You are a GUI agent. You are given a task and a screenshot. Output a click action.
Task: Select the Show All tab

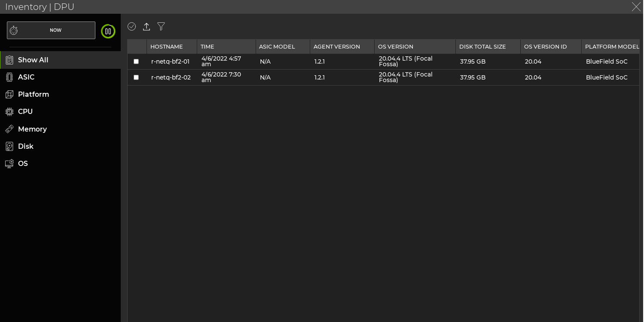(33, 60)
